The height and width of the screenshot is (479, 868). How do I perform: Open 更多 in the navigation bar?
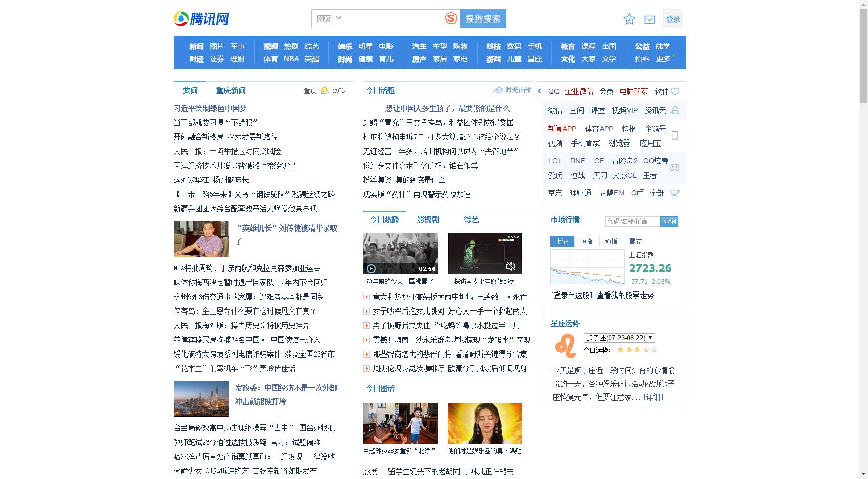click(x=663, y=59)
